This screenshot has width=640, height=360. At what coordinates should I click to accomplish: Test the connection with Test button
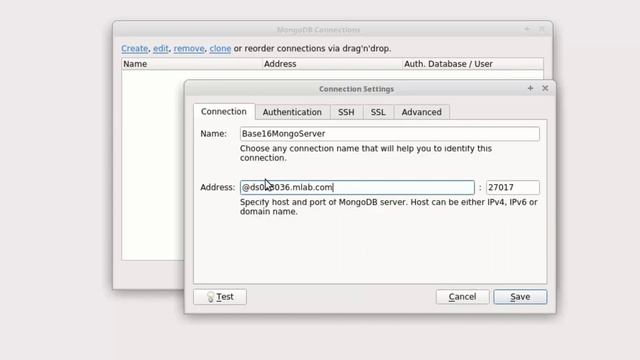220,297
